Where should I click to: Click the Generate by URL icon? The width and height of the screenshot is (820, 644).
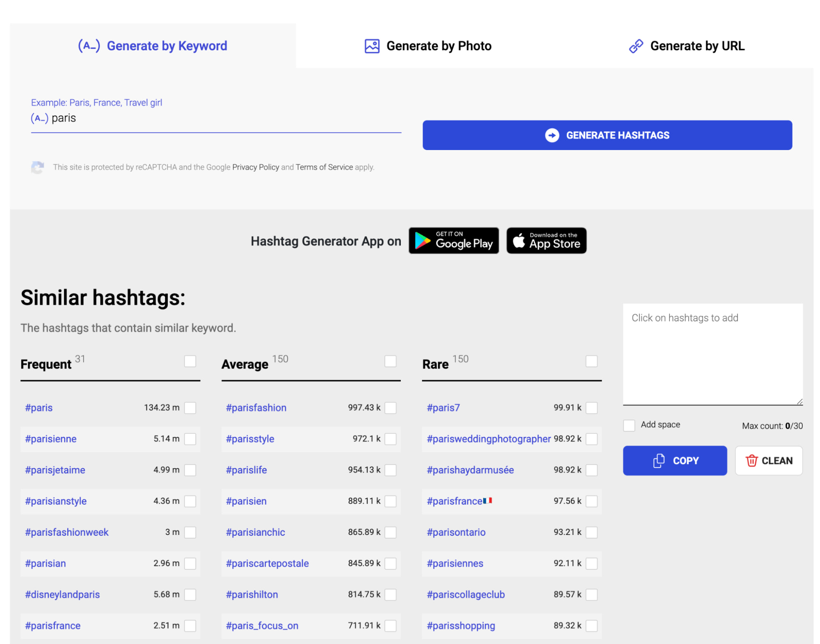coord(636,46)
